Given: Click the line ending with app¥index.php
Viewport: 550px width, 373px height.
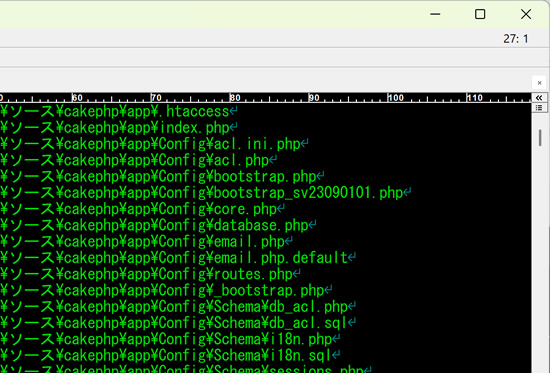Looking at the screenshot, I should [x=119, y=128].
